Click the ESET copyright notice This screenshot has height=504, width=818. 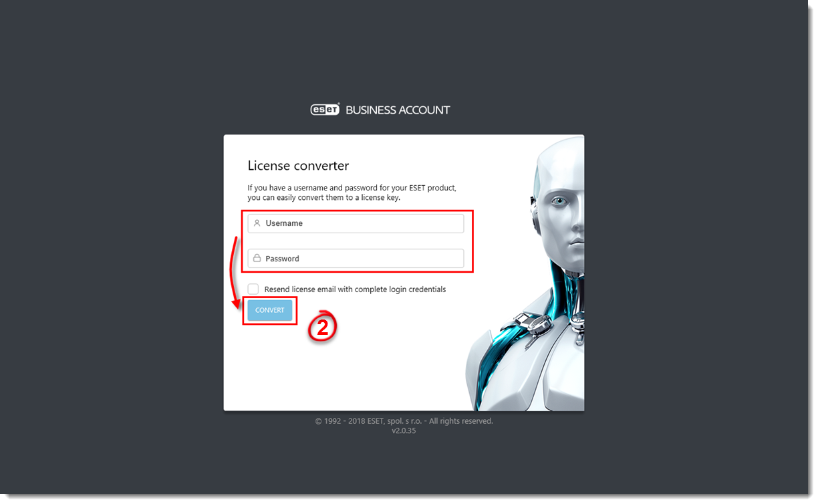pyautogui.click(x=404, y=421)
